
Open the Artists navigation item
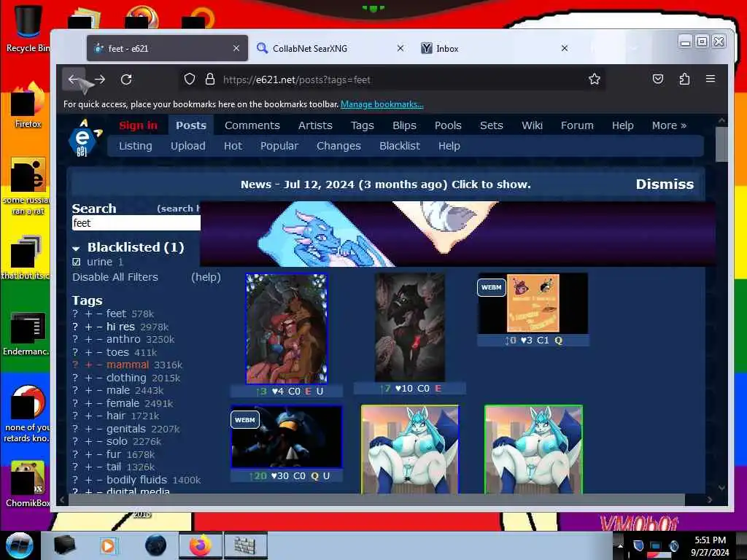tap(315, 125)
